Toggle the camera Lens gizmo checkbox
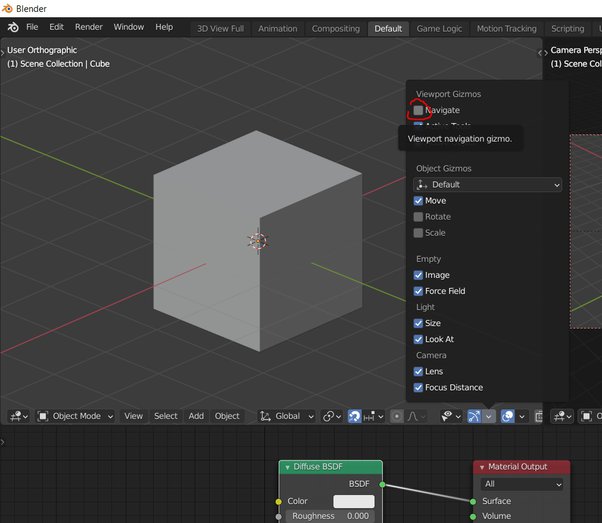 click(418, 372)
